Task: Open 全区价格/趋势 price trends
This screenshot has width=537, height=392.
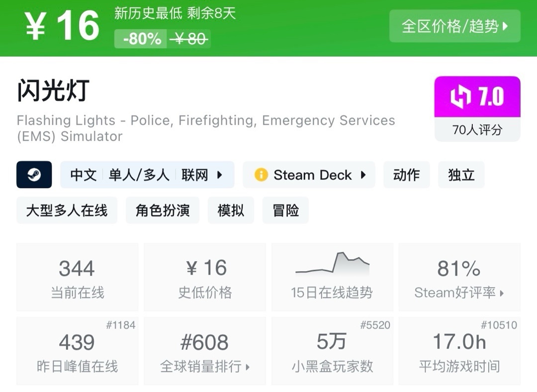Action: pyautogui.click(x=454, y=26)
